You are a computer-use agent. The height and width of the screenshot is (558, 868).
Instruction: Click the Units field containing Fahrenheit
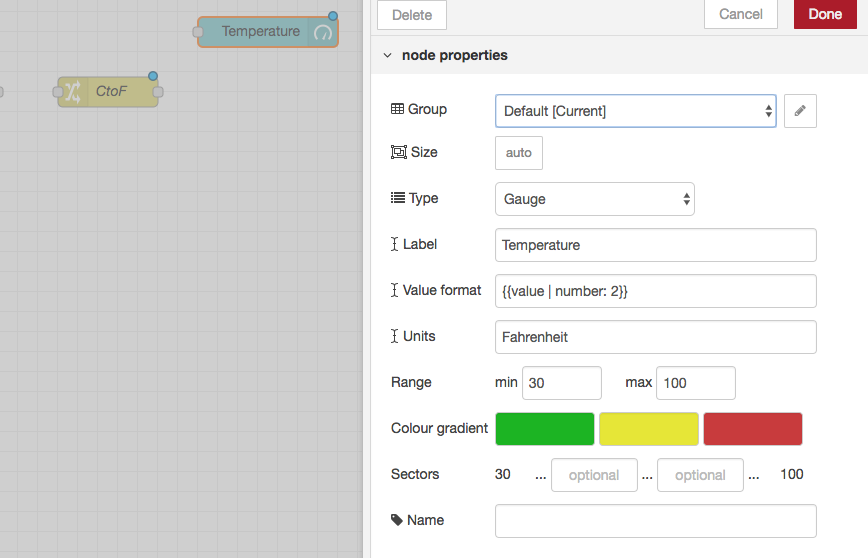(655, 337)
